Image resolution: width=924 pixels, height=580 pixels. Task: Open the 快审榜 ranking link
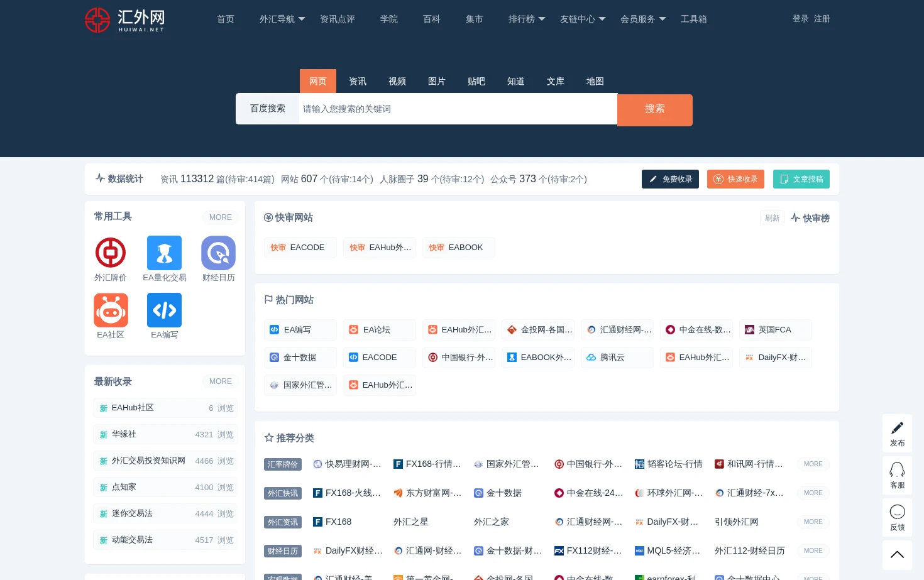coord(810,218)
